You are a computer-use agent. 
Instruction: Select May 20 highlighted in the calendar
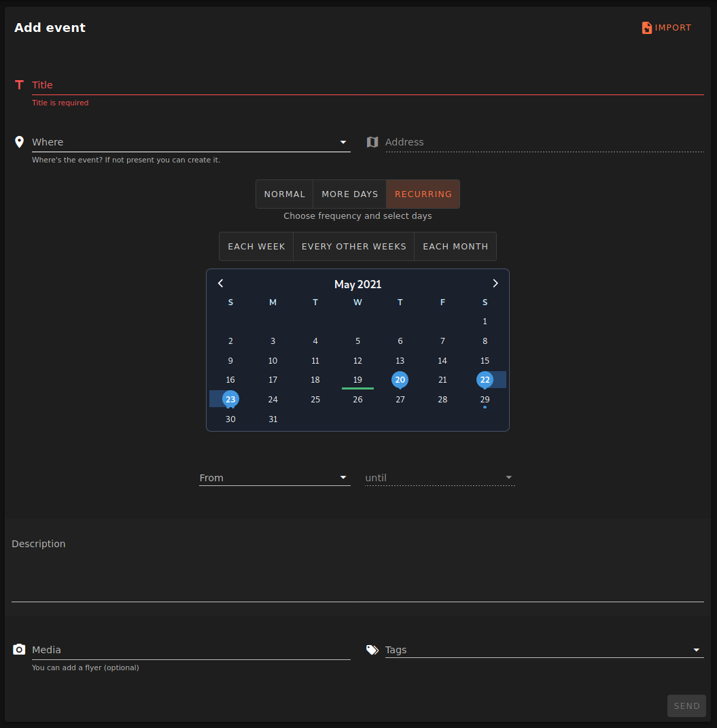[x=400, y=380]
